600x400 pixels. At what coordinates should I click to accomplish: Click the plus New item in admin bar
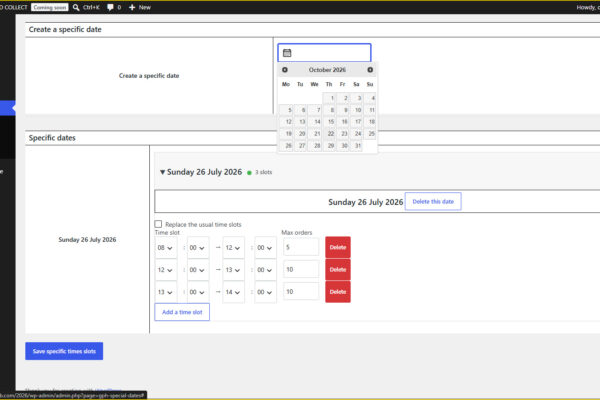click(140, 7)
